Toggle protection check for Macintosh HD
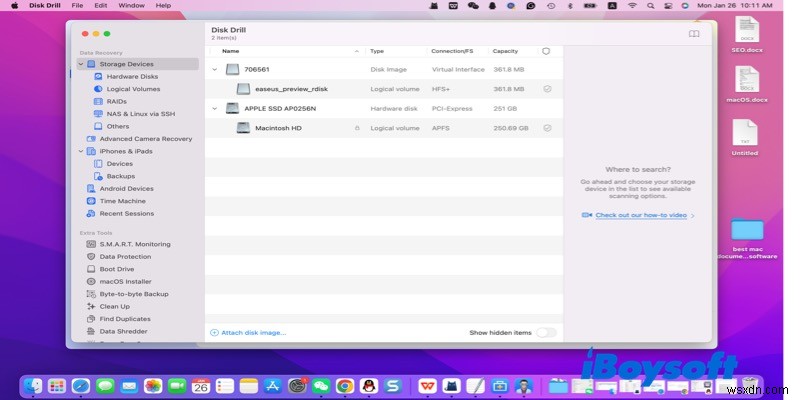Viewport: 800px width, 400px height. point(547,128)
